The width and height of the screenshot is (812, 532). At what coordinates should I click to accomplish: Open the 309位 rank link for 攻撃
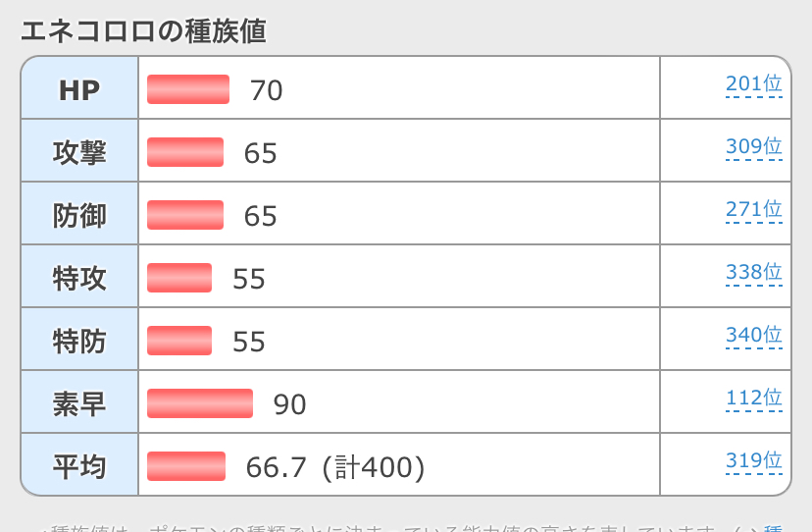[753, 147]
